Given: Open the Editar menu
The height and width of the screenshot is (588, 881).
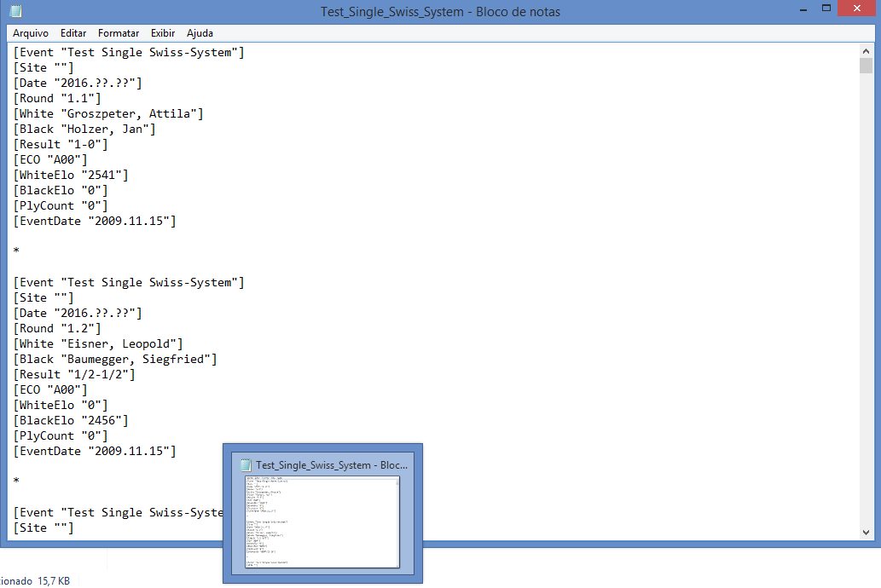Looking at the screenshot, I should (x=73, y=33).
